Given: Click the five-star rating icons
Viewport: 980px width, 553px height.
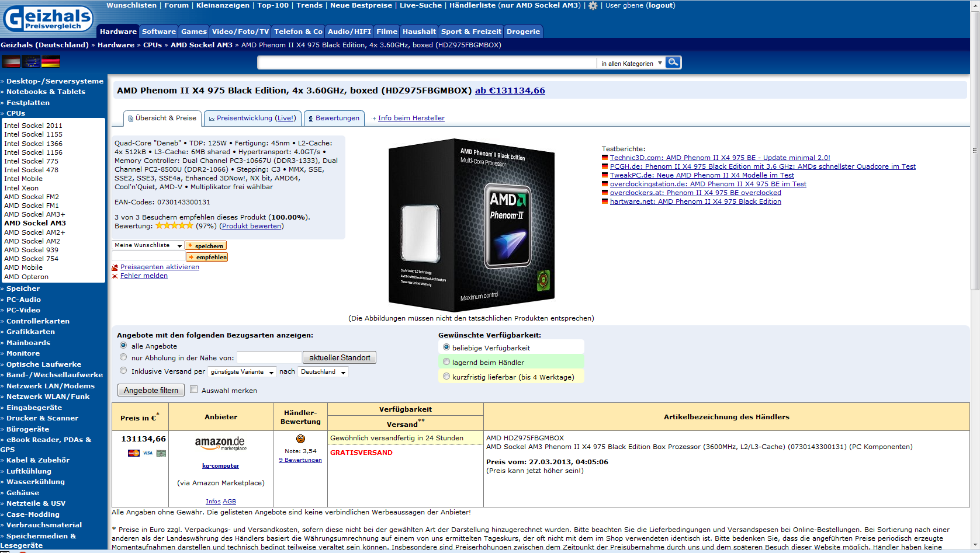Looking at the screenshot, I should pyautogui.click(x=174, y=225).
